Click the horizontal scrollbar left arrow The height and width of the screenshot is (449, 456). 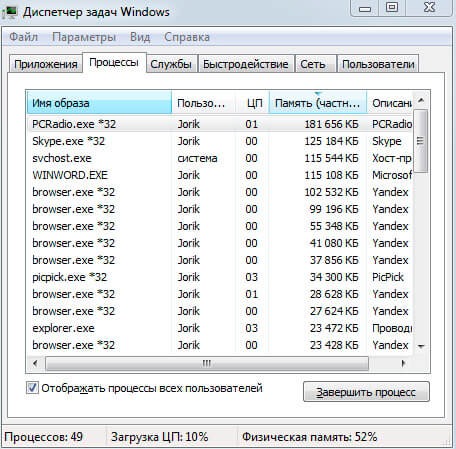[36, 363]
